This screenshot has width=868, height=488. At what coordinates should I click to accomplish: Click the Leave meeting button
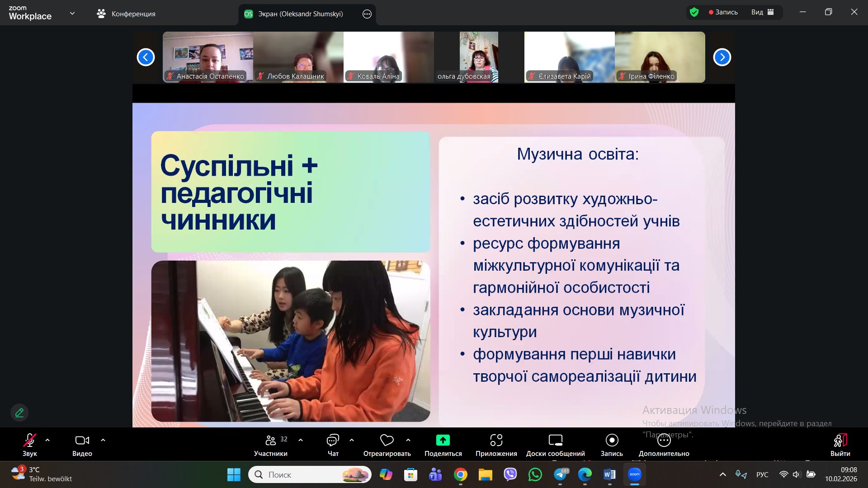click(x=840, y=441)
